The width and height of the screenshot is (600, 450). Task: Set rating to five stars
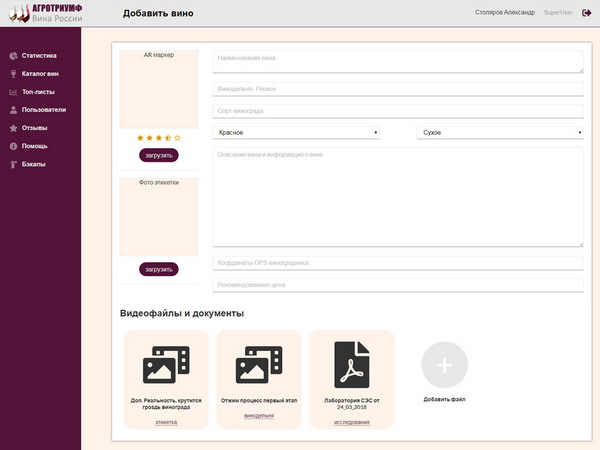pyautogui.click(x=178, y=137)
